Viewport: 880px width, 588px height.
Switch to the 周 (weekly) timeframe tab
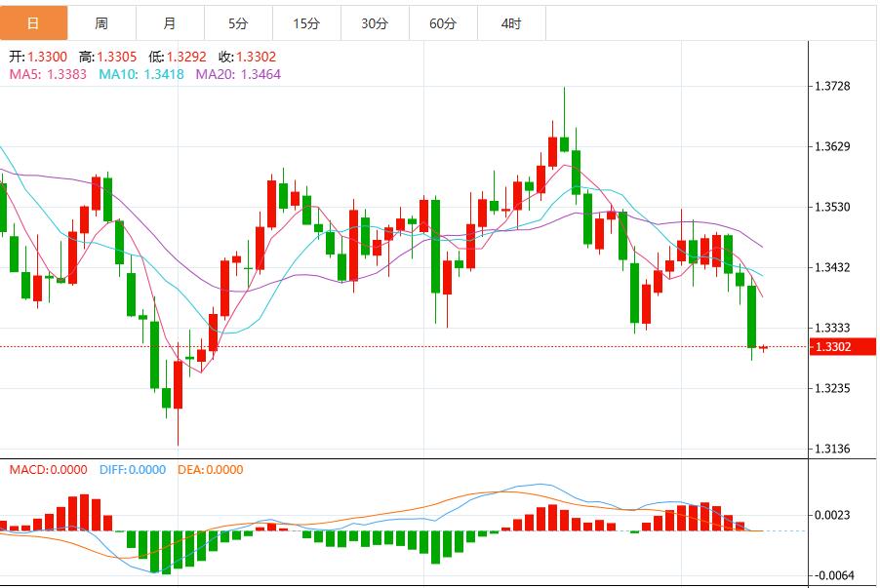click(x=103, y=21)
